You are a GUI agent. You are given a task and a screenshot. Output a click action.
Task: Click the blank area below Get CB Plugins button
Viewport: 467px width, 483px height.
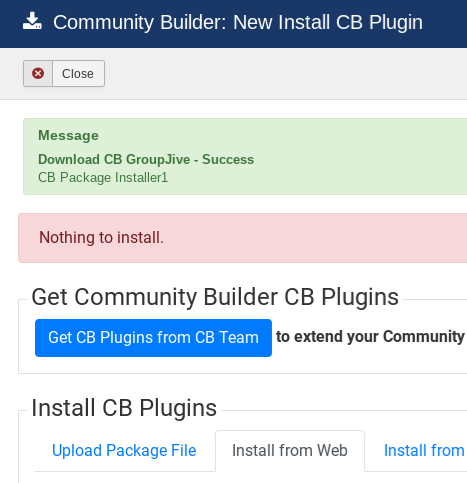click(233, 365)
